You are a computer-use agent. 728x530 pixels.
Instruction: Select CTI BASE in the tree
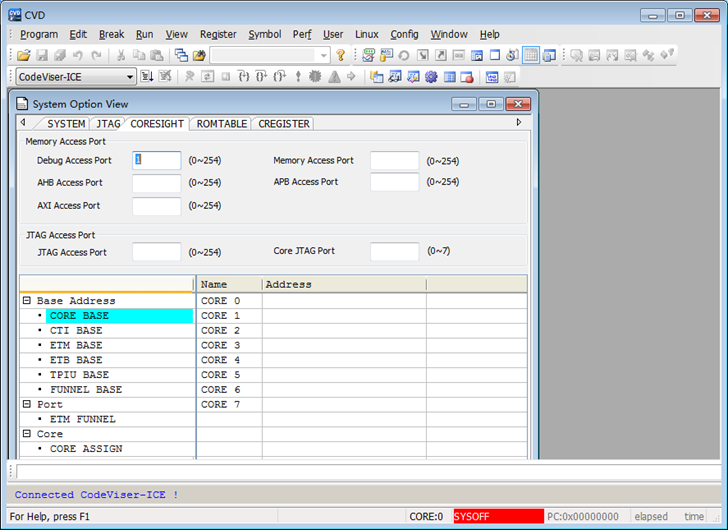76,330
